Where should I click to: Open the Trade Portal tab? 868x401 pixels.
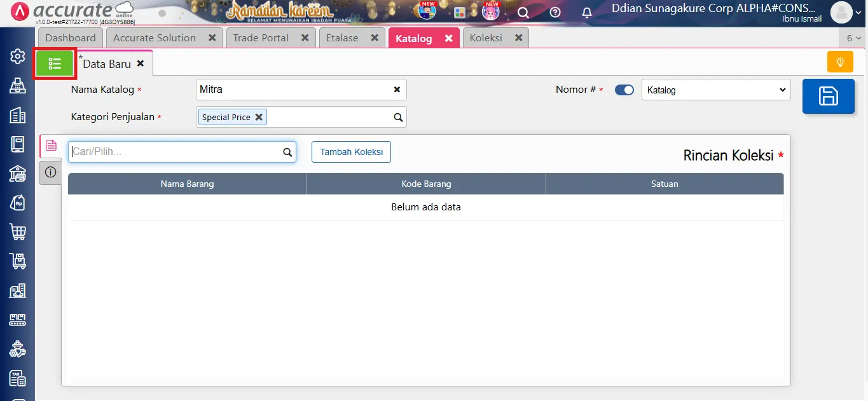pyautogui.click(x=262, y=37)
